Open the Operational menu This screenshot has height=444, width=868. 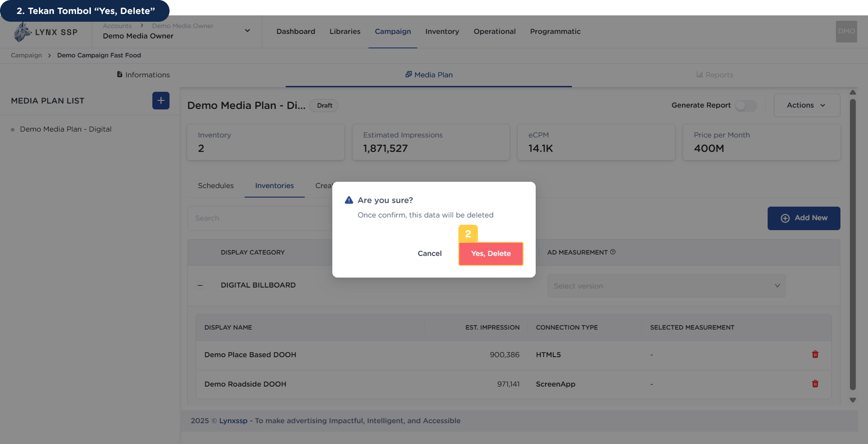[495, 32]
